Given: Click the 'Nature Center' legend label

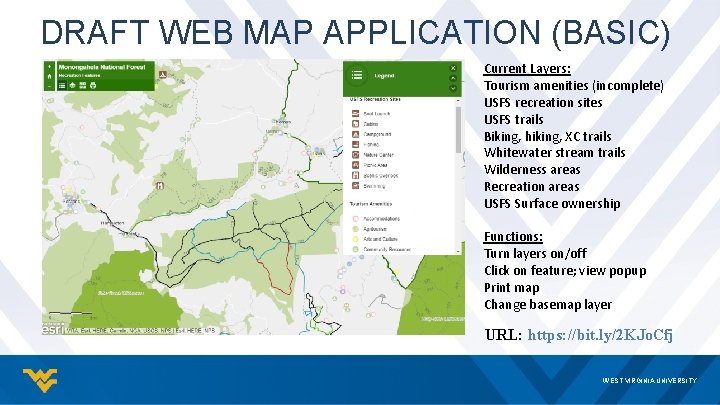Looking at the screenshot, I should pyautogui.click(x=378, y=155).
